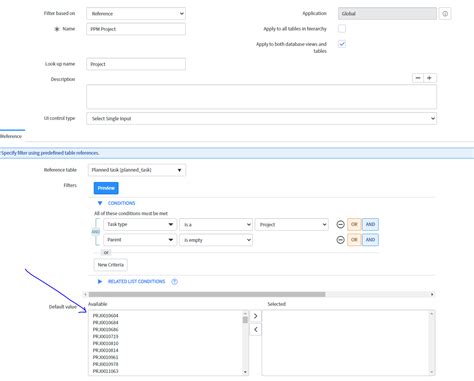474x381 pixels.
Task: Click the New Criteria button
Action: click(x=111, y=265)
